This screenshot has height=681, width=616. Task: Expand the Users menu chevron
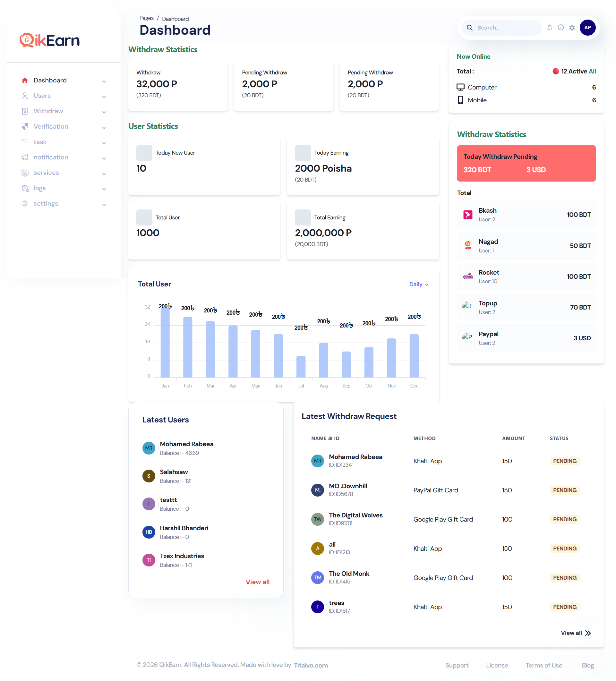(104, 97)
